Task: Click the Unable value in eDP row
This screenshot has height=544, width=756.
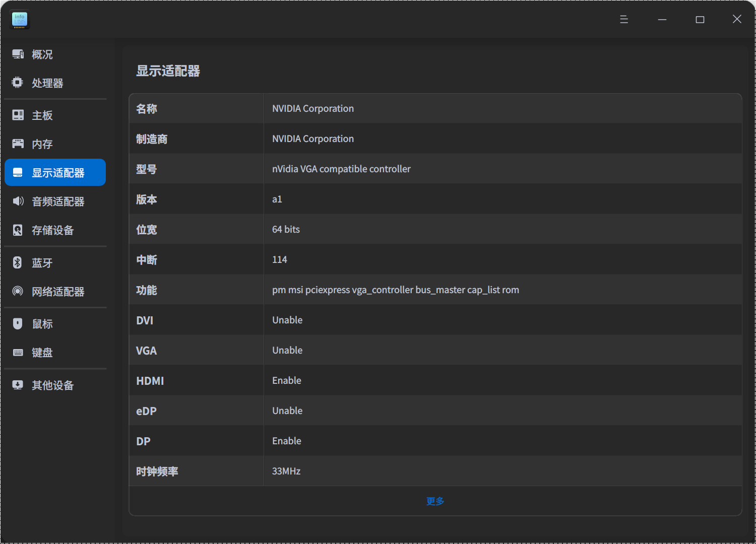Action: pyautogui.click(x=287, y=411)
